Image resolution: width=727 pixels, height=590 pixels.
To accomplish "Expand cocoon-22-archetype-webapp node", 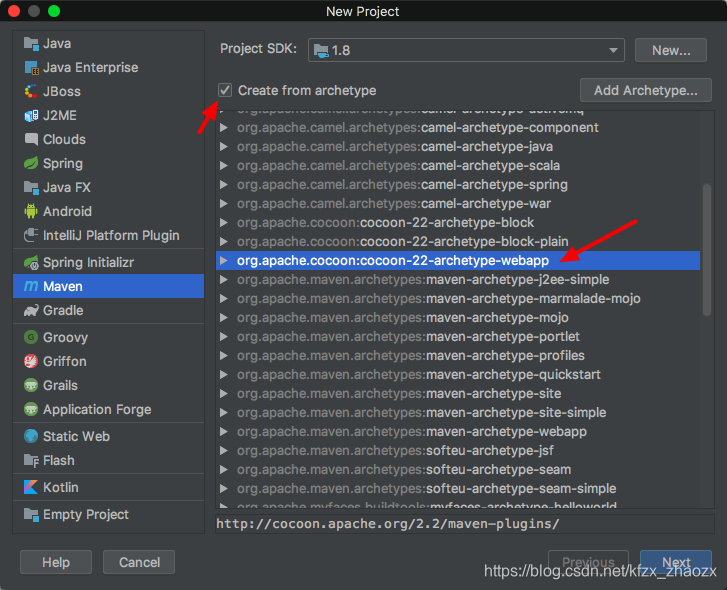I will click(x=224, y=260).
